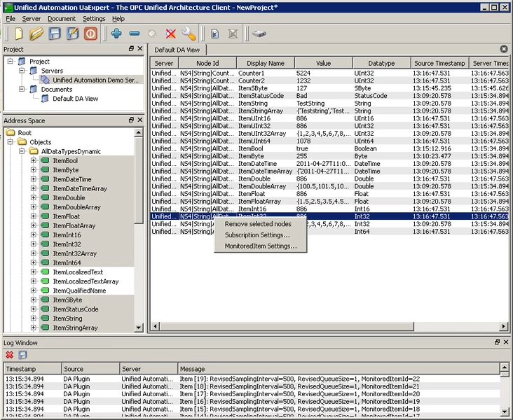Open the Settings menu

(x=94, y=18)
